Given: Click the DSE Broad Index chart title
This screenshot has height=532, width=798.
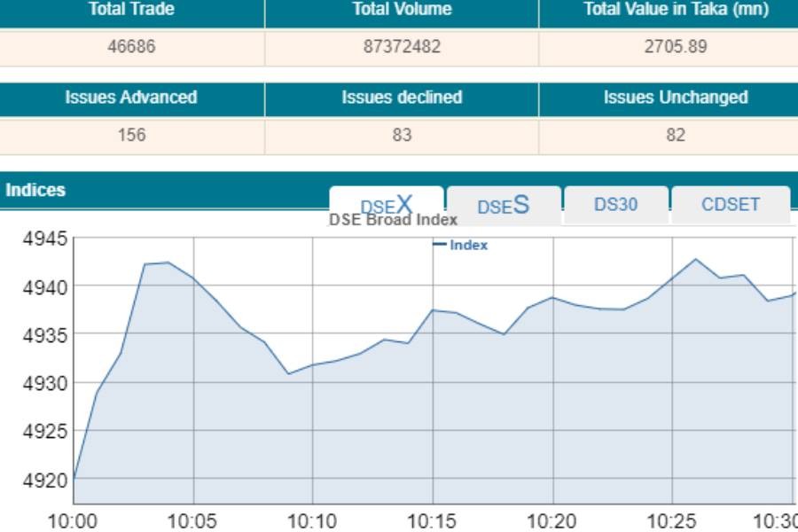Looking at the screenshot, I should (393, 220).
